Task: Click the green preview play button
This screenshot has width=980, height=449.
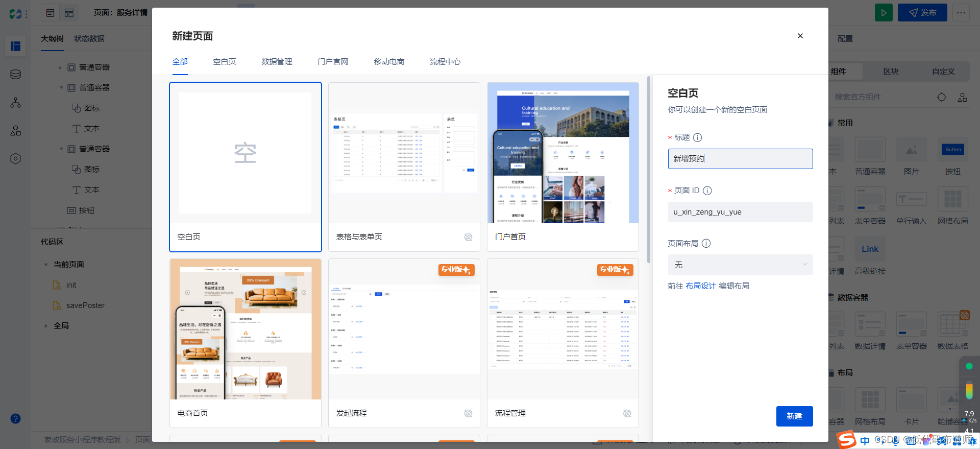Action: click(884, 13)
